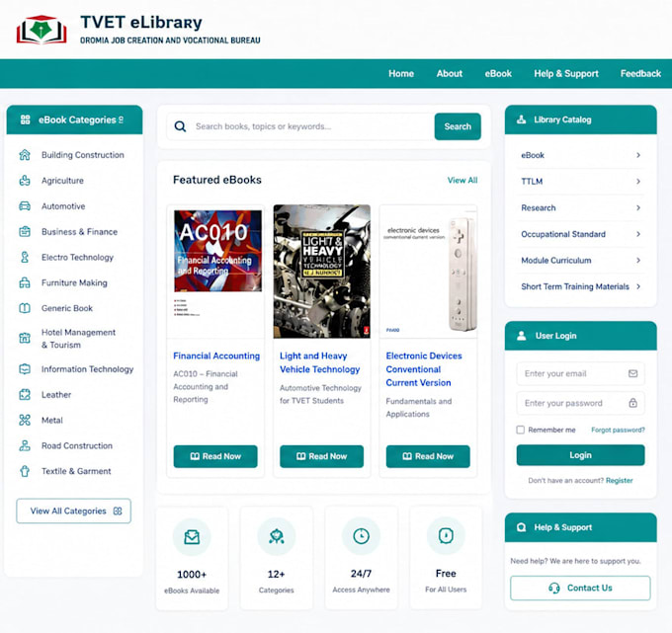Click the 1000+ eBooks Available icon
672x633 pixels.
pyautogui.click(x=192, y=536)
